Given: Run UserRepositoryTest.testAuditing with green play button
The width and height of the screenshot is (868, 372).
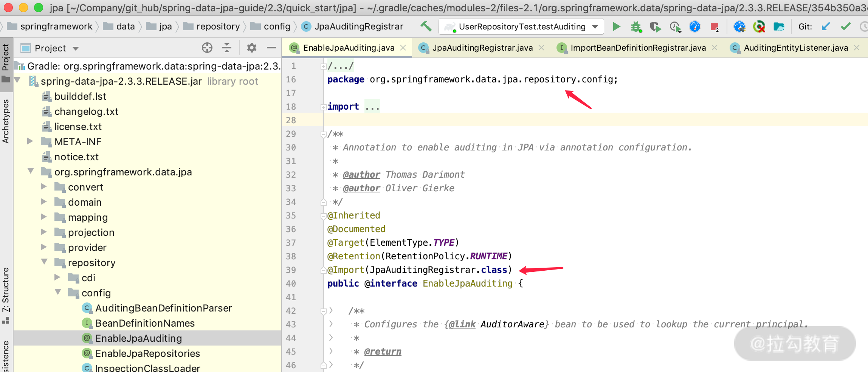Looking at the screenshot, I should pos(617,26).
